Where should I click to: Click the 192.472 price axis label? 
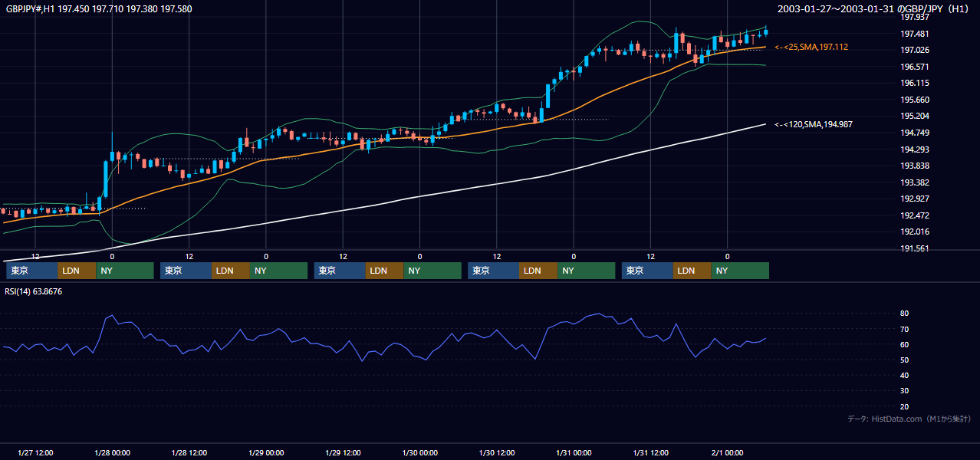915,215
